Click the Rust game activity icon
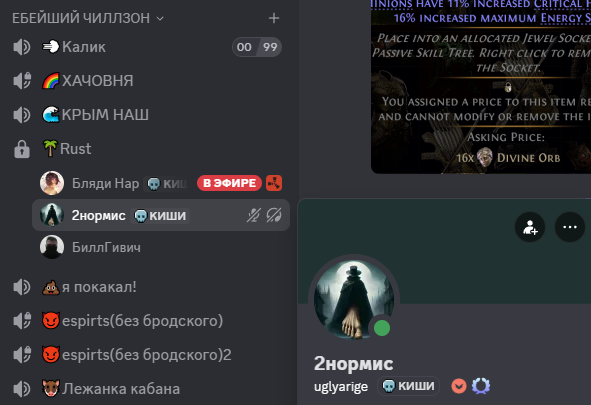Viewport: 591px width, 405px height. (x=274, y=183)
